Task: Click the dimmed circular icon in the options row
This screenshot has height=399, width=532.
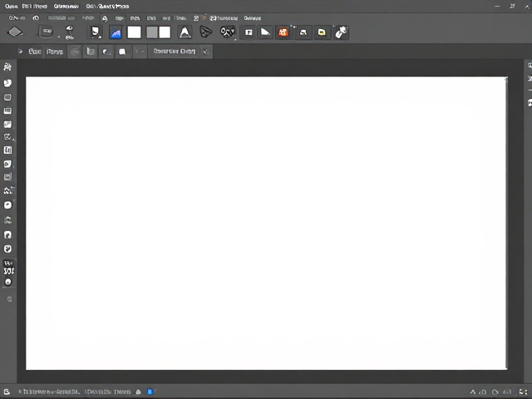Action: tap(75, 52)
